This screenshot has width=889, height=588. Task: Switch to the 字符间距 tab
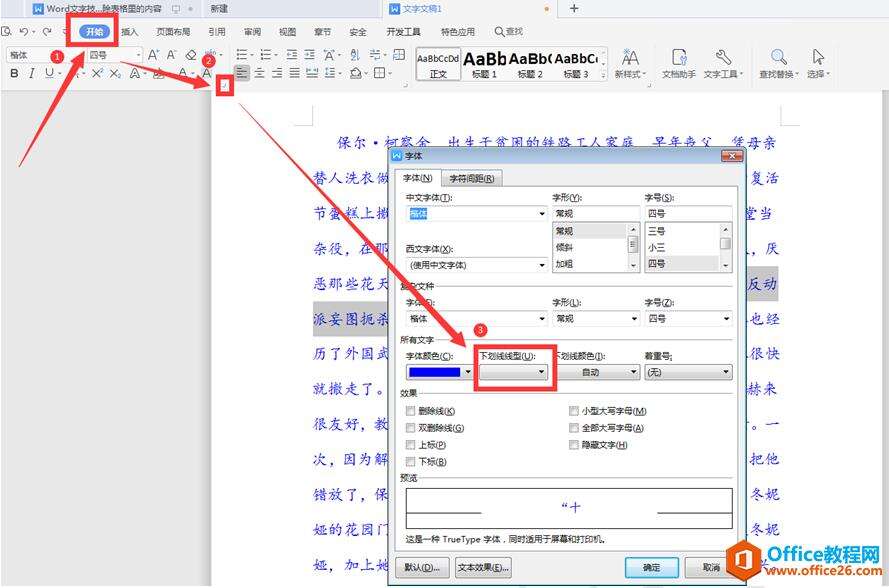474,179
